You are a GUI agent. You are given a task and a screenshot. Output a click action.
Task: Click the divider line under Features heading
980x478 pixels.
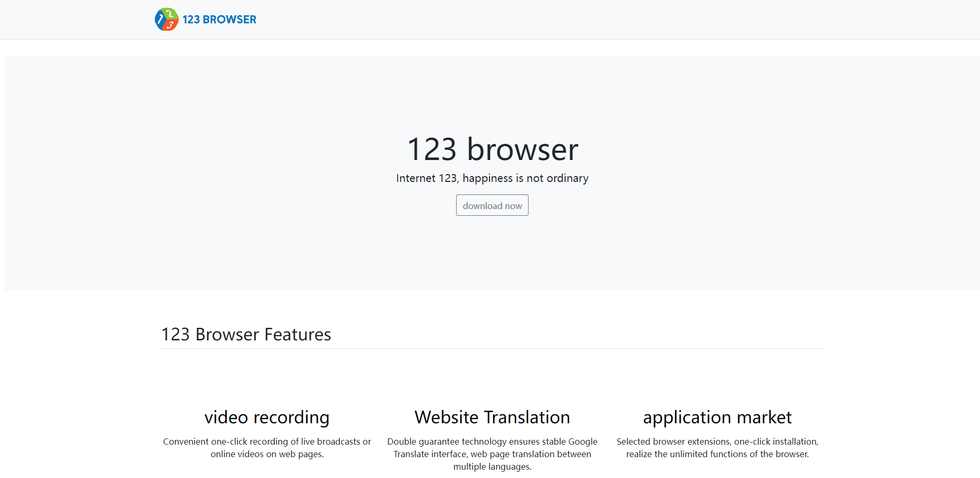492,348
